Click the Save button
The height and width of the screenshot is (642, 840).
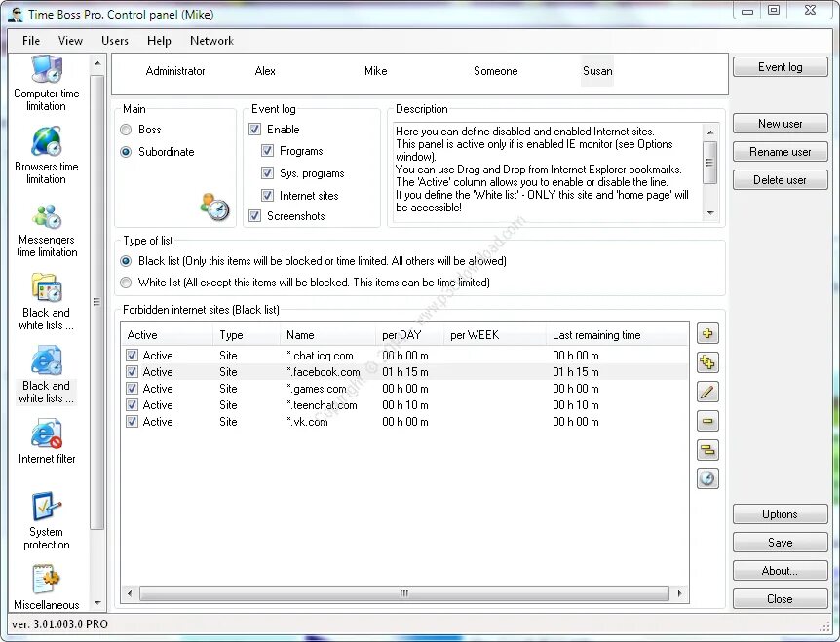click(x=780, y=543)
